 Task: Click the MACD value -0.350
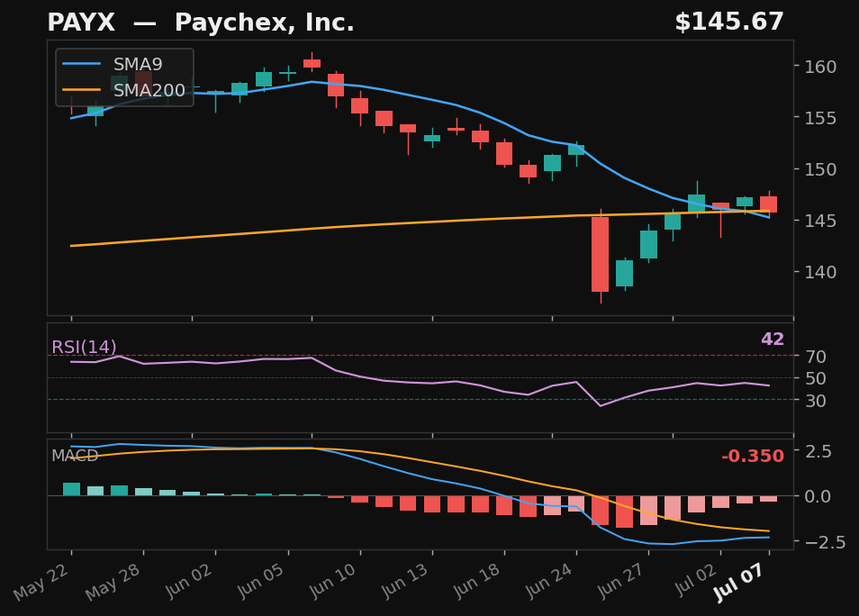753,456
